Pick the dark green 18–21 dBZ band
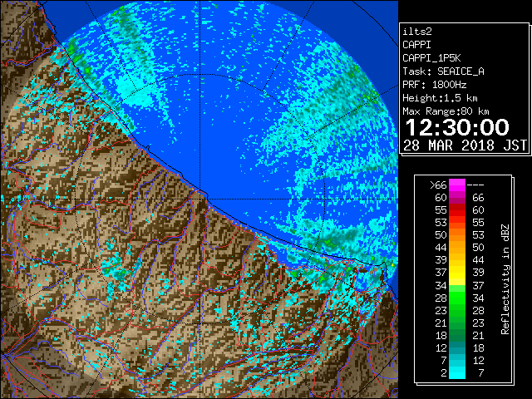Image resolution: width=532 pixels, height=399 pixels. click(x=457, y=335)
